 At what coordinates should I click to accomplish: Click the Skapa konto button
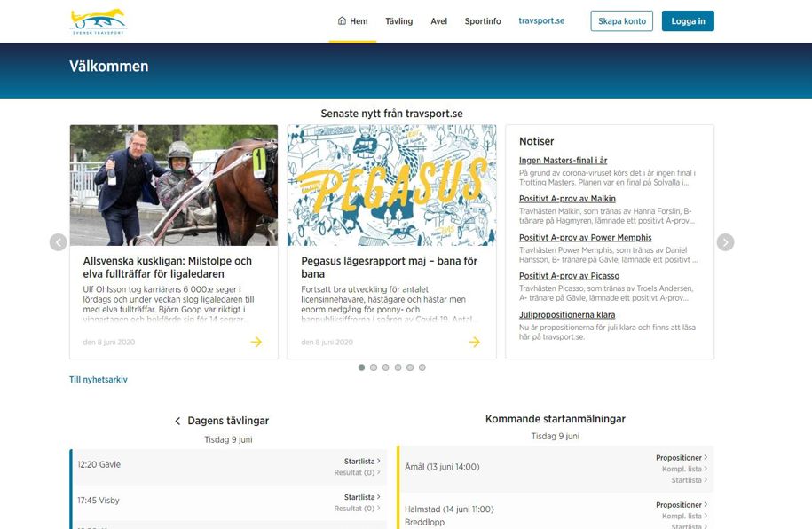click(621, 21)
